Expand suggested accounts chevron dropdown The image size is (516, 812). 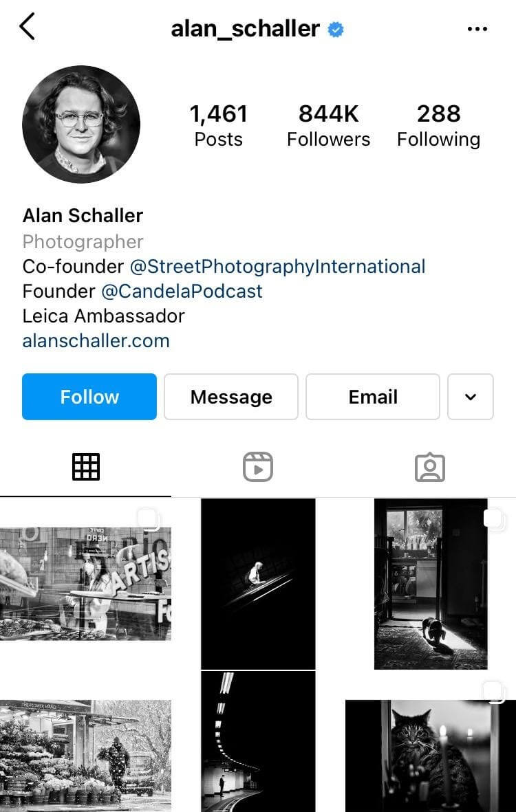471,397
